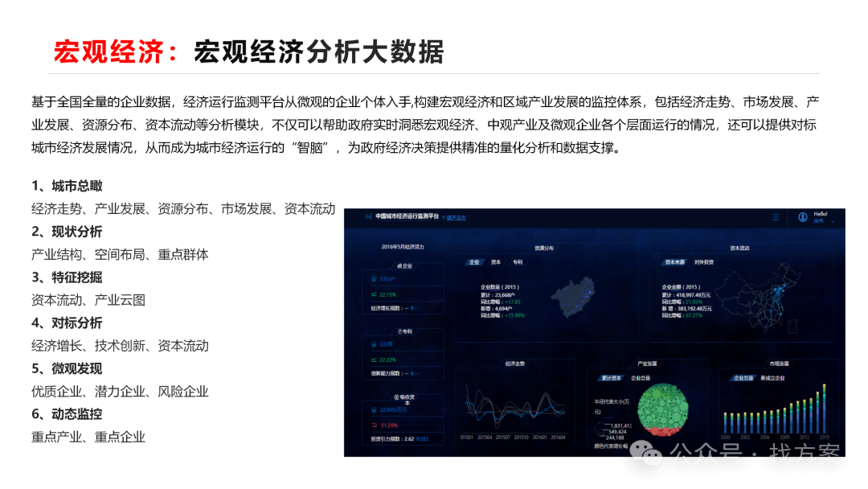Click the 市场发展 panel title
This screenshot has width=868, height=489.
pos(779,364)
